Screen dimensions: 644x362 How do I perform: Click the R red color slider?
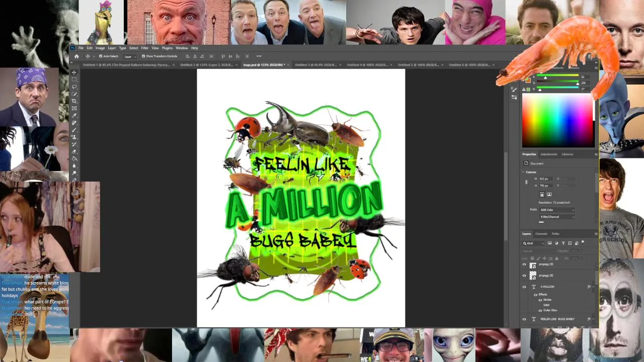(x=557, y=75)
